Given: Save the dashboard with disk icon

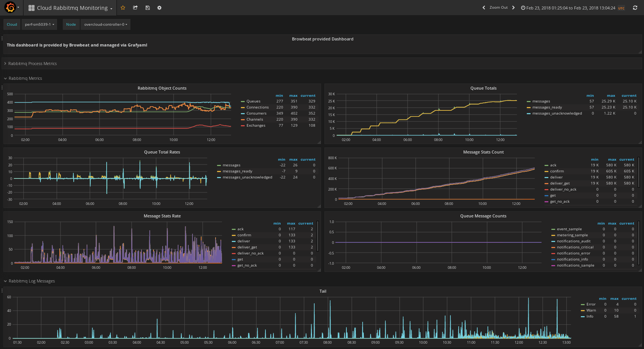Looking at the screenshot, I should pos(147,8).
